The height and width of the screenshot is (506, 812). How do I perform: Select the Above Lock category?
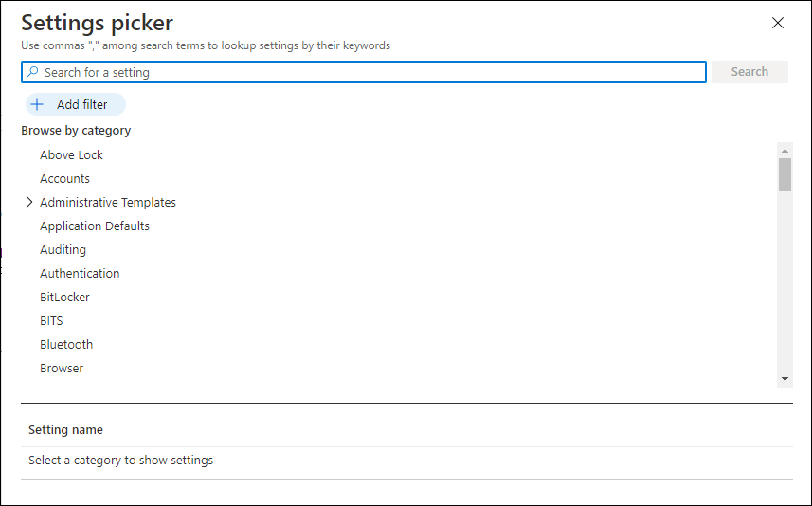click(71, 154)
